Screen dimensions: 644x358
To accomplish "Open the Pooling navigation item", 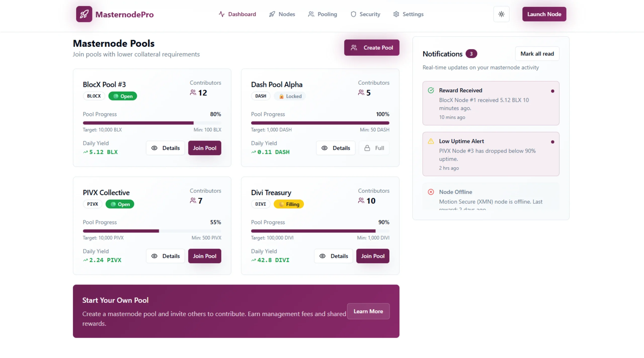I will [323, 14].
